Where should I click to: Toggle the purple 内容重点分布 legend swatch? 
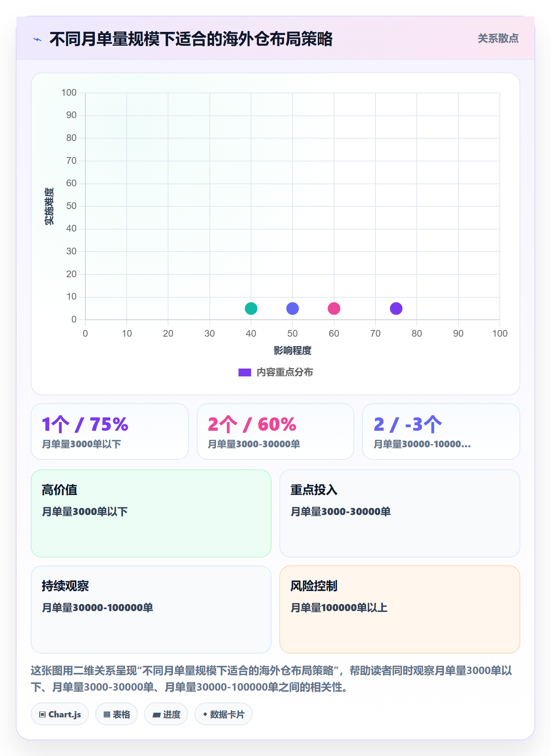(x=245, y=372)
